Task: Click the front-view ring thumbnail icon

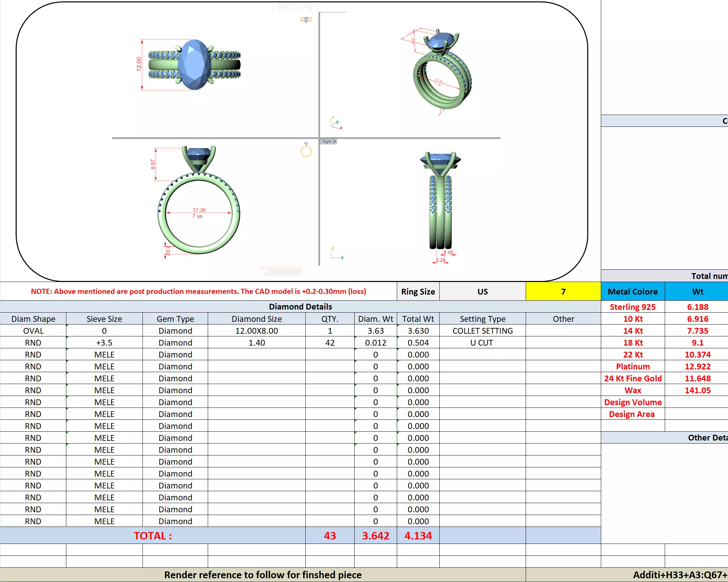Action: (x=306, y=150)
